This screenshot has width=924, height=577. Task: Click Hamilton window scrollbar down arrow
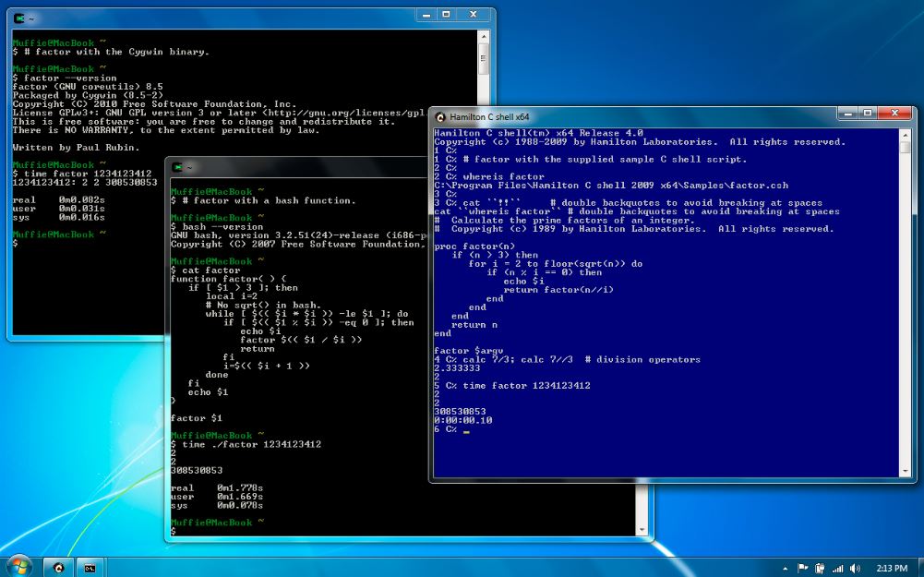click(x=906, y=472)
